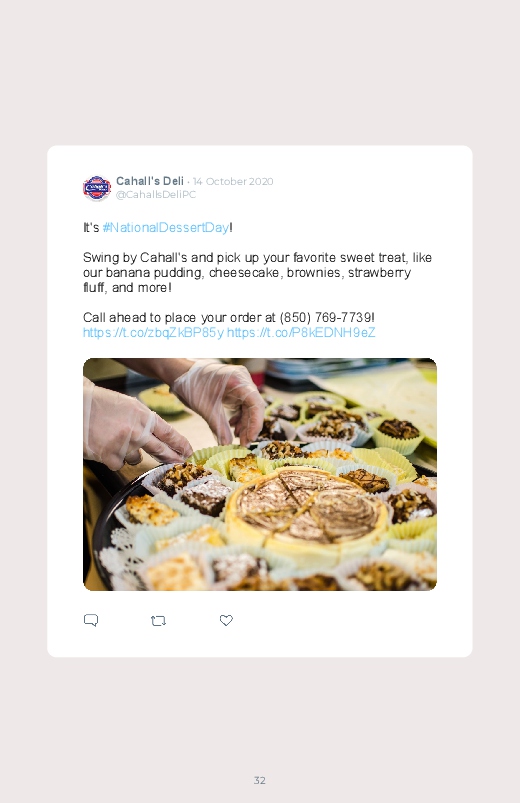
Task: Follow the t.co/zbqZkBP85y link
Action: 153,333
